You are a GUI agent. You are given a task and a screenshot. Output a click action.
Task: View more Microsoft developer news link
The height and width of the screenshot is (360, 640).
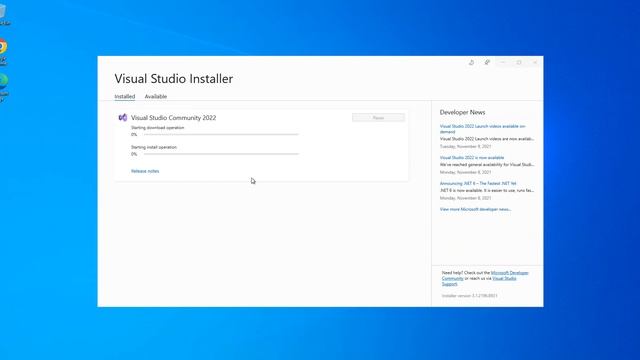pos(476,209)
